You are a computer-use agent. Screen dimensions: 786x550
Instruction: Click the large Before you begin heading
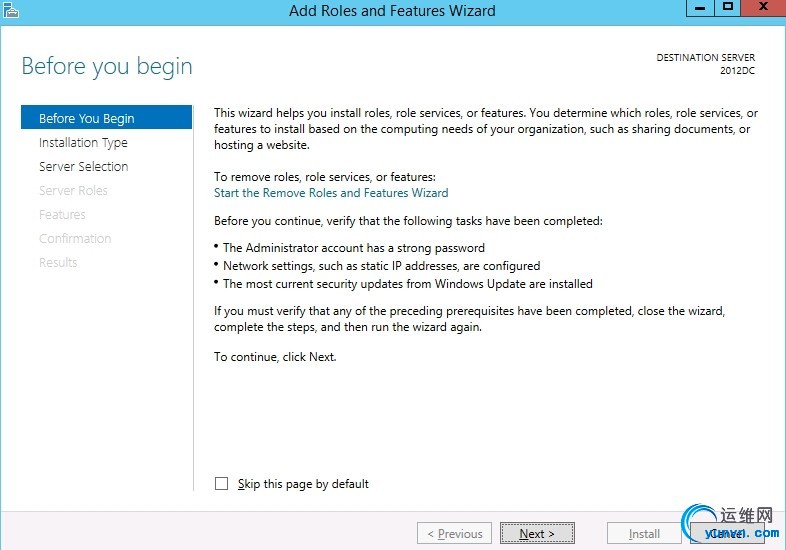(107, 67)
